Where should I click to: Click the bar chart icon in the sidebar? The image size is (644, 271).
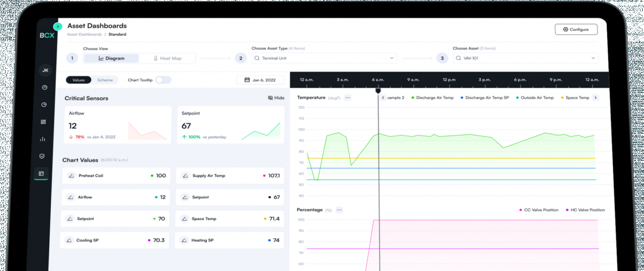pyautogui.click(x=43, y=139)
